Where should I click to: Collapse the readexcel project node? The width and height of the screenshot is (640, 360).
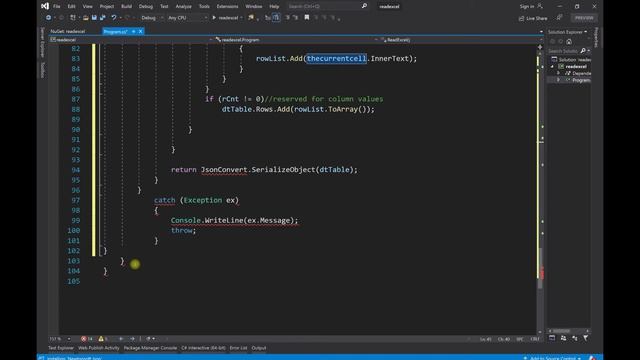(x=552, y=67)
